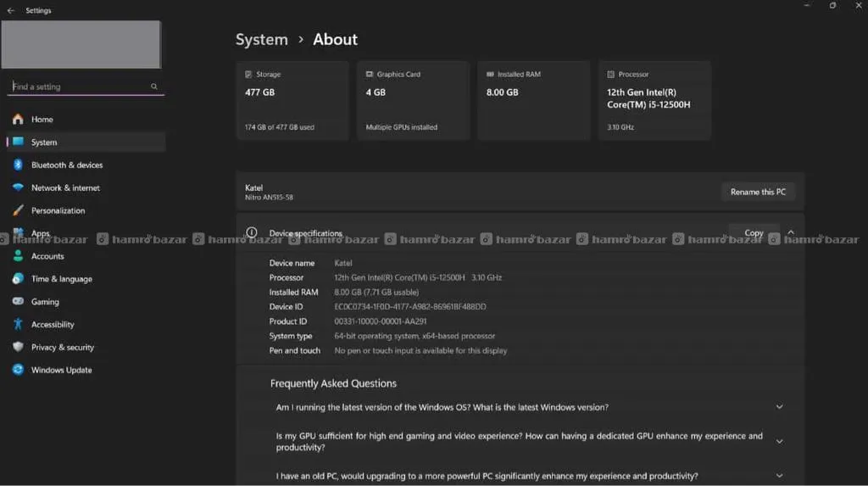Click System in the breadcrumb header
Viewport: 868px width, 486px height.
tap(261, 40)
